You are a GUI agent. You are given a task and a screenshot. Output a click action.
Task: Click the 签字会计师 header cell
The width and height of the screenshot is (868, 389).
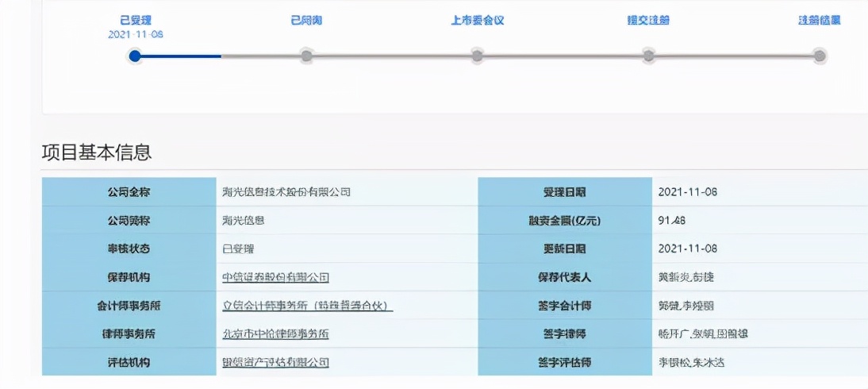coord(565,306)
